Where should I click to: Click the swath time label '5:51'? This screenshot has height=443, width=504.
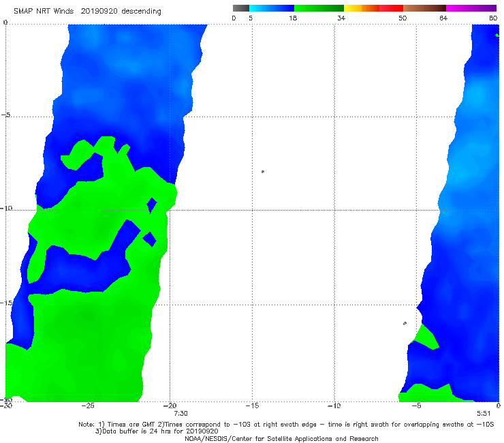click(484, 414)
